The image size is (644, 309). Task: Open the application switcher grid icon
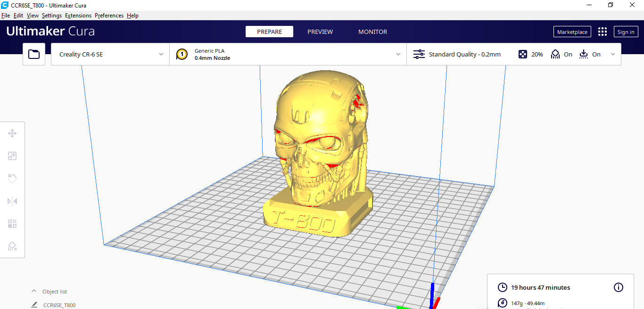coord(603,32)
